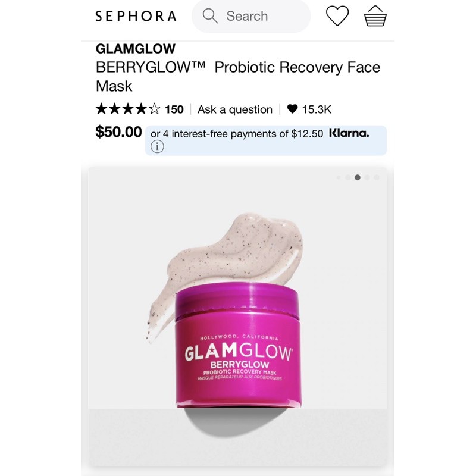This screenshot has height=476, width=476.
Task: Click the first filled rating star
Action: (x=101, y=109)
